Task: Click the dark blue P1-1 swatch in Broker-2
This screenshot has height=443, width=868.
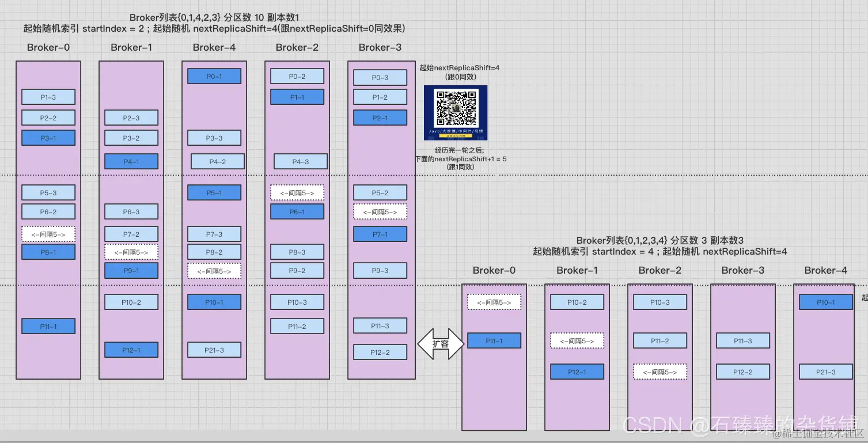Action: click(297, 97)
